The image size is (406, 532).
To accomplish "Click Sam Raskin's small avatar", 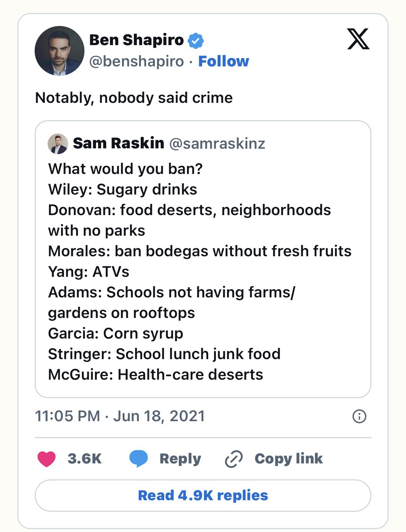I will 58,144.
